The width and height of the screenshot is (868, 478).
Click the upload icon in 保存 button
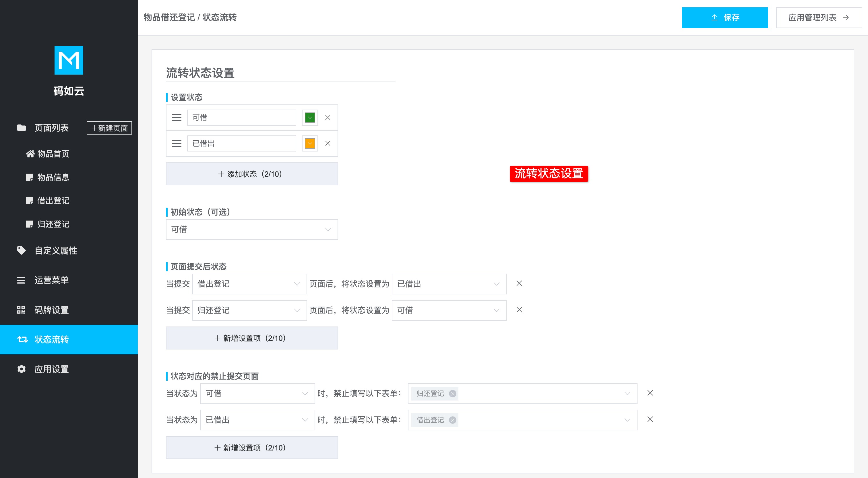(714, 18)
